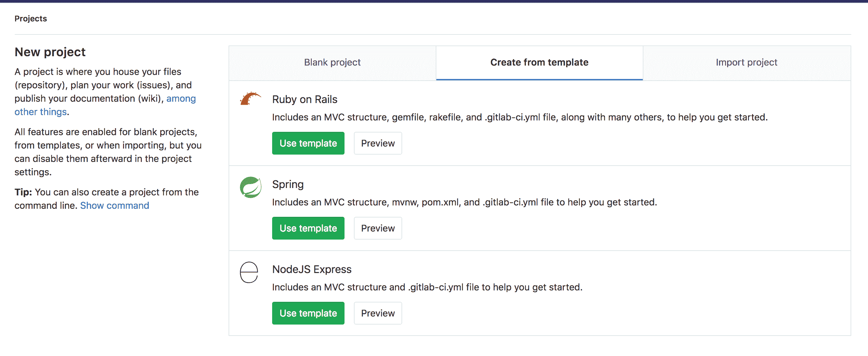Click the NodeJS Express logo icon

tap(249, 272)
